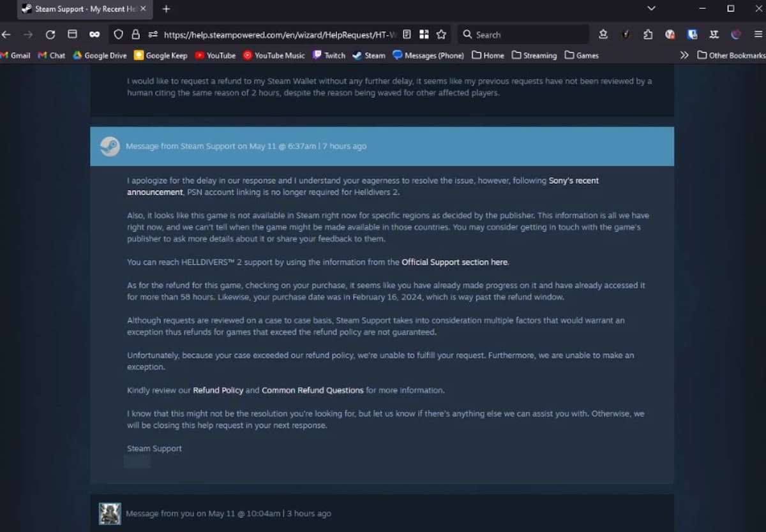
Task: Open Other Bookmarks folder
Action: pos(731,55)
